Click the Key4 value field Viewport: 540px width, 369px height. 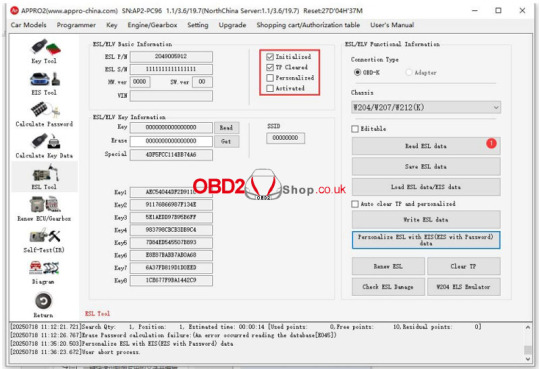pos(171,230)
